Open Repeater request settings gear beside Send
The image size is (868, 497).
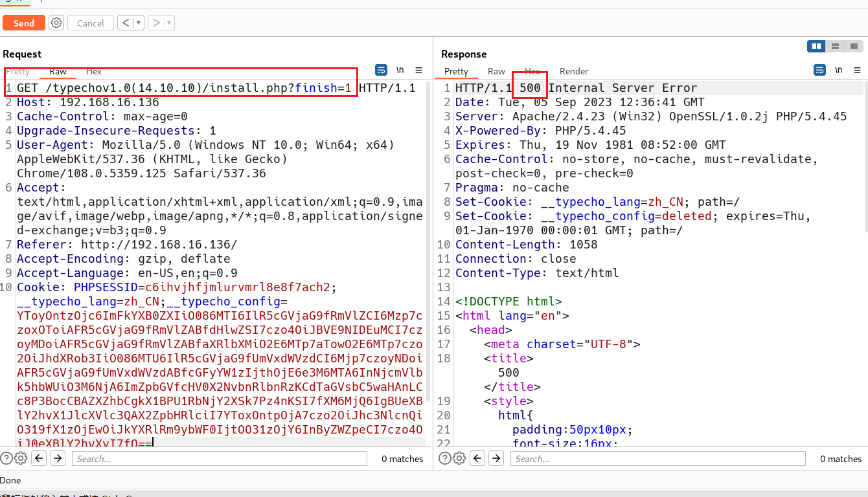56,23
